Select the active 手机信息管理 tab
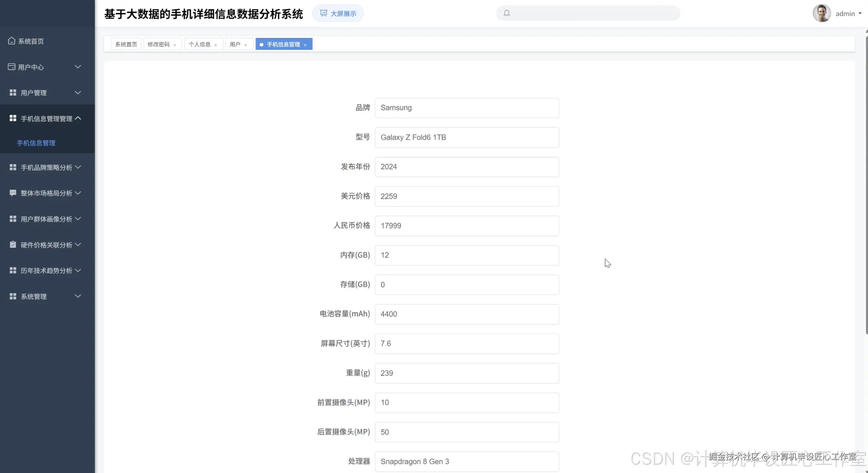The image size is (868, 473). point(283,44)
